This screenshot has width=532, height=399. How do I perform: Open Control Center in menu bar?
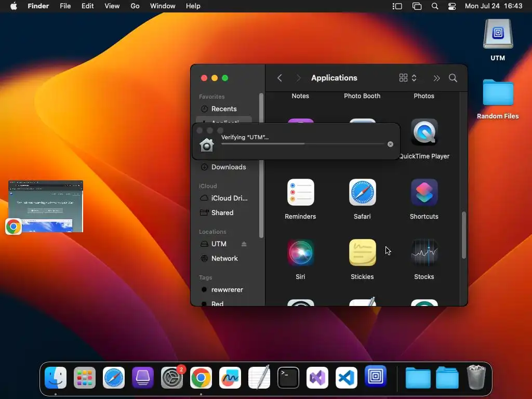[452, 6]
